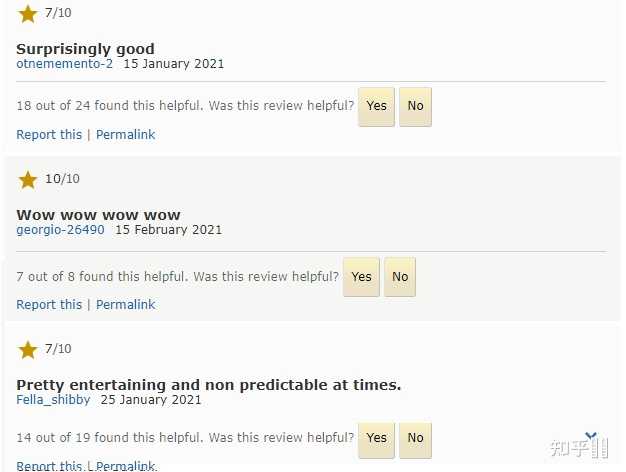Vote No on 'Surprisingly good' review
The width and height of the screenshot is (626, 472).
[x=415, y=107]
